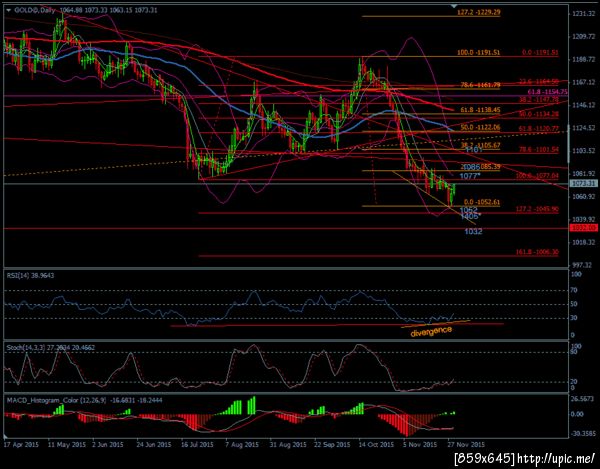This screenshot has height=469, width=600.
Task: Select the 0.0 -1052.61 Fibonacci label
Action: (482, 202)
